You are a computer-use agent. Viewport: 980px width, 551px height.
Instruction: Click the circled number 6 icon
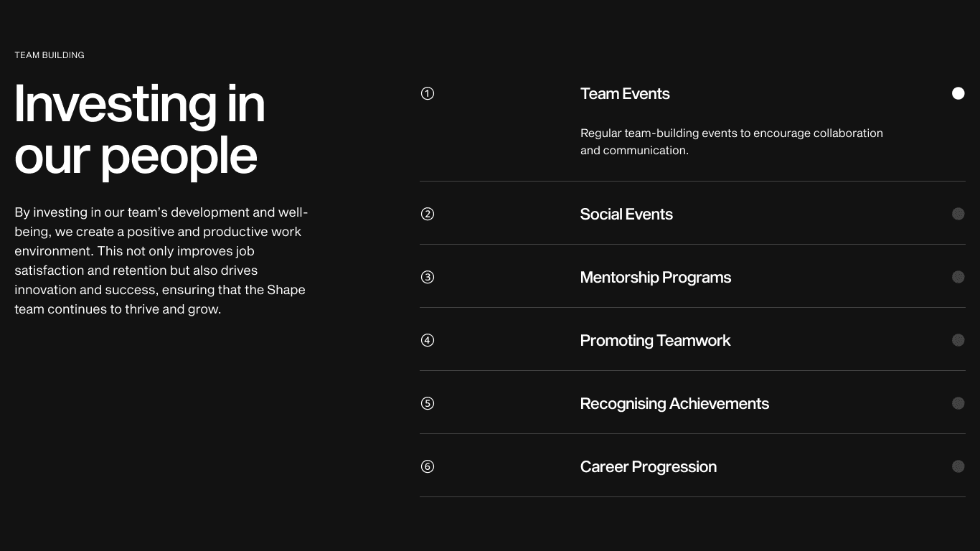click(428, 466)
